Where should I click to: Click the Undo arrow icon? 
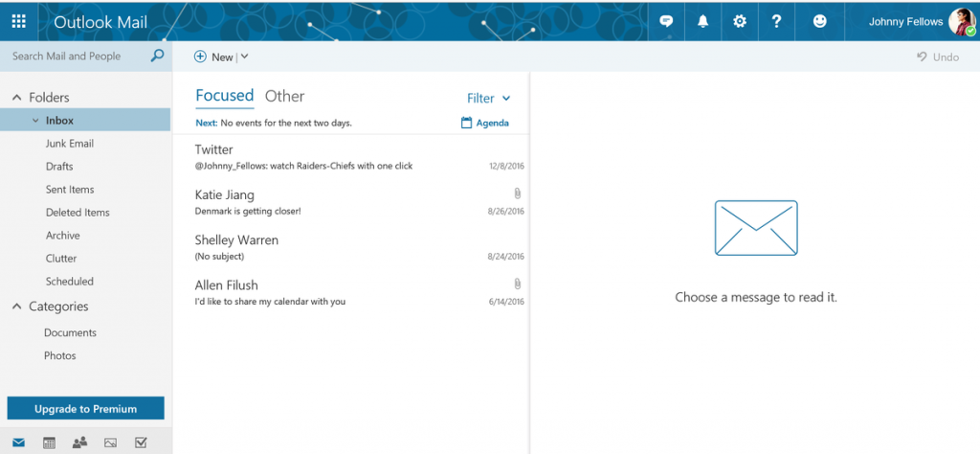coord(922,57)
